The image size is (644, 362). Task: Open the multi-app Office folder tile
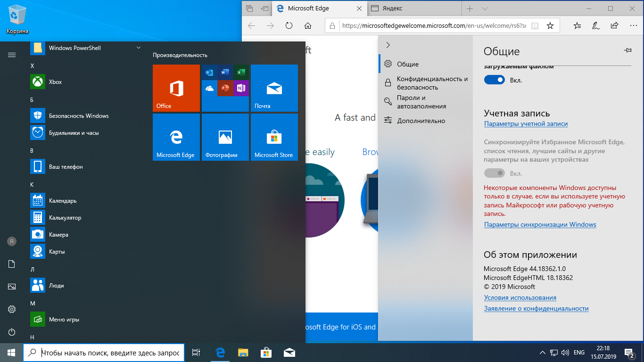tap(225, 88)
